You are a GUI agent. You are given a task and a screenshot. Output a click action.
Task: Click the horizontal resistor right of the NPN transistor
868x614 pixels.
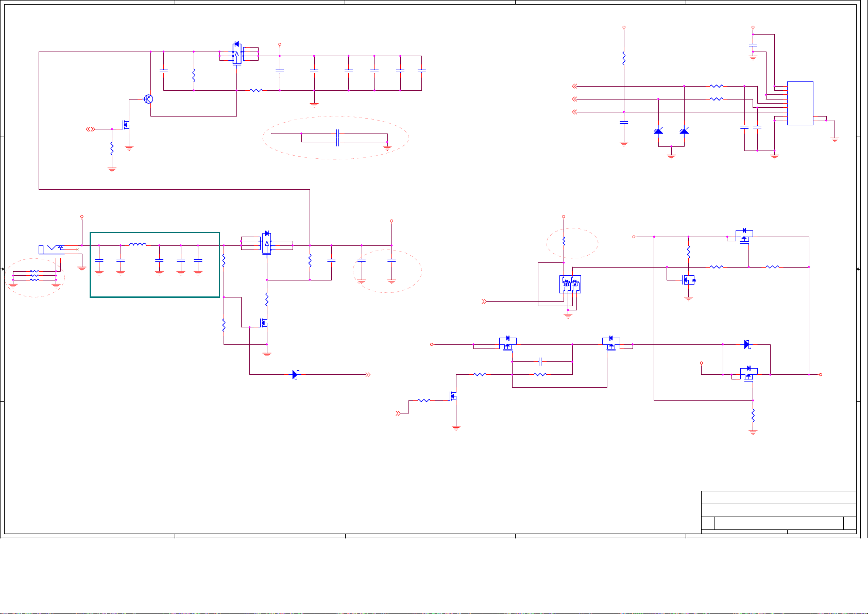click(x=256, y=90)
